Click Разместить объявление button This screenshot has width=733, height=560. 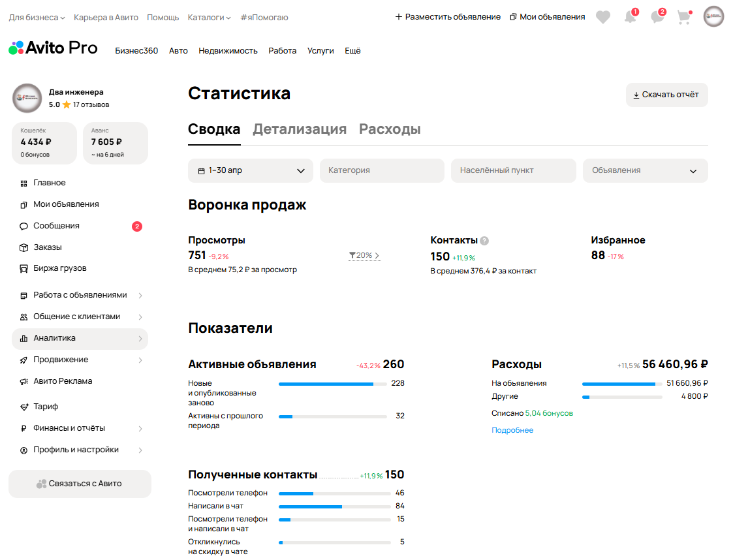point(448,17)
